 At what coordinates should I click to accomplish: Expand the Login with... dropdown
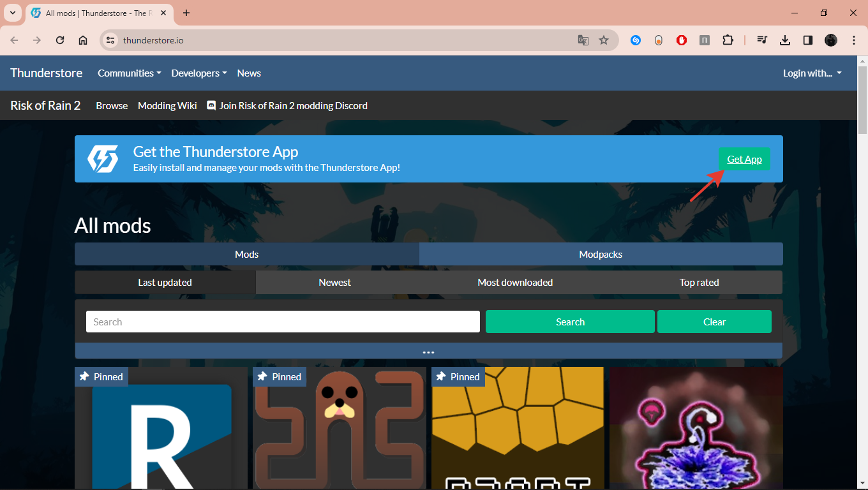pos(812,73)
